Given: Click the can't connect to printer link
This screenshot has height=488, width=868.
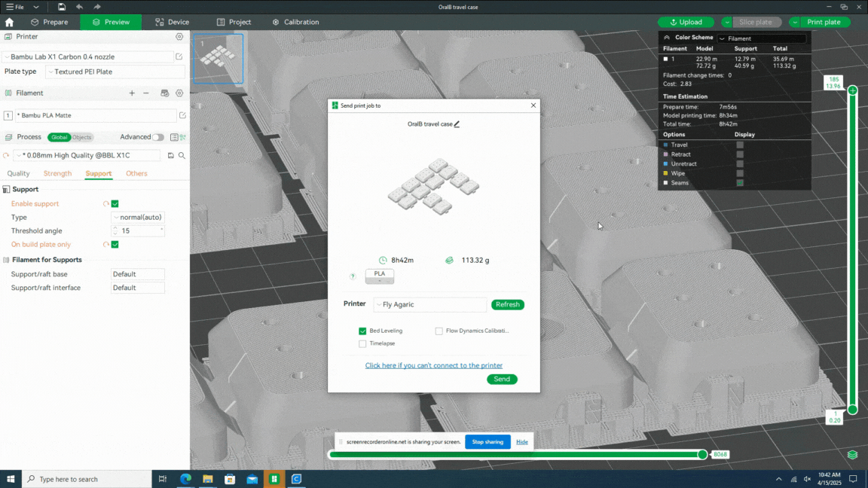Looking at the screenshot, I should pos(434,365).
